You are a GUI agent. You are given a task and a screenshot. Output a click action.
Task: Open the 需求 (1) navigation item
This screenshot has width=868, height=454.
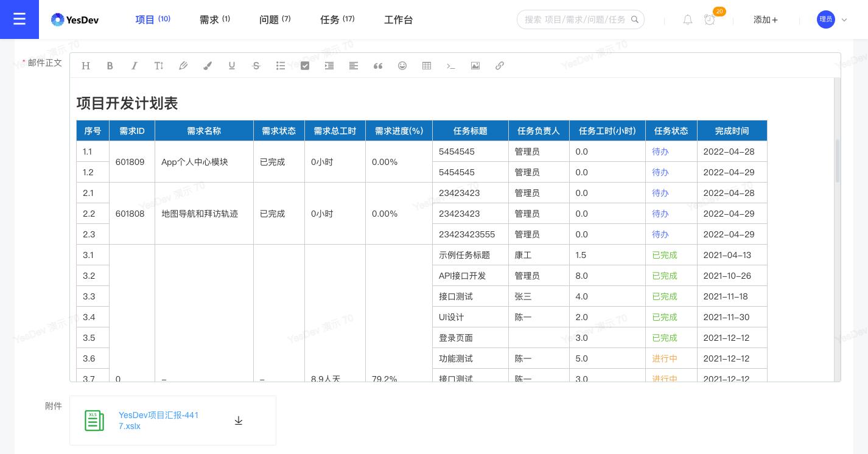click(214, 19)
